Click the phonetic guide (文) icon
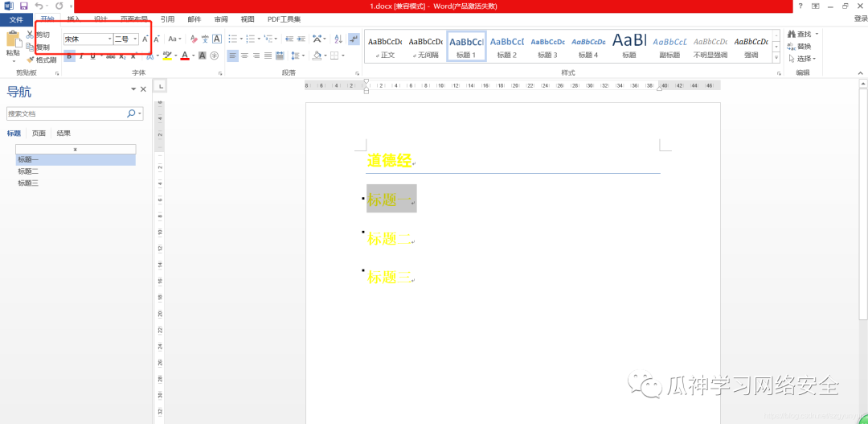 coord(206,39)
